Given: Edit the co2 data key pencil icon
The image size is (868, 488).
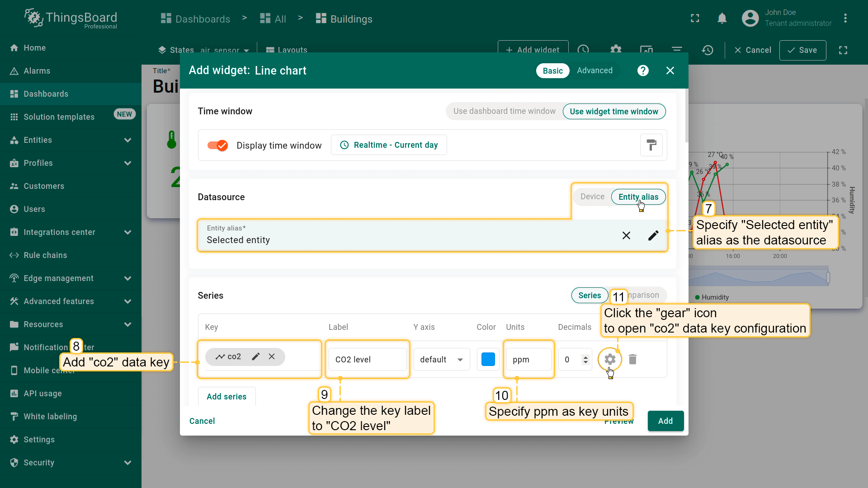Looking at the screenshot, I should pyautogui.click(x=256, y=357).
